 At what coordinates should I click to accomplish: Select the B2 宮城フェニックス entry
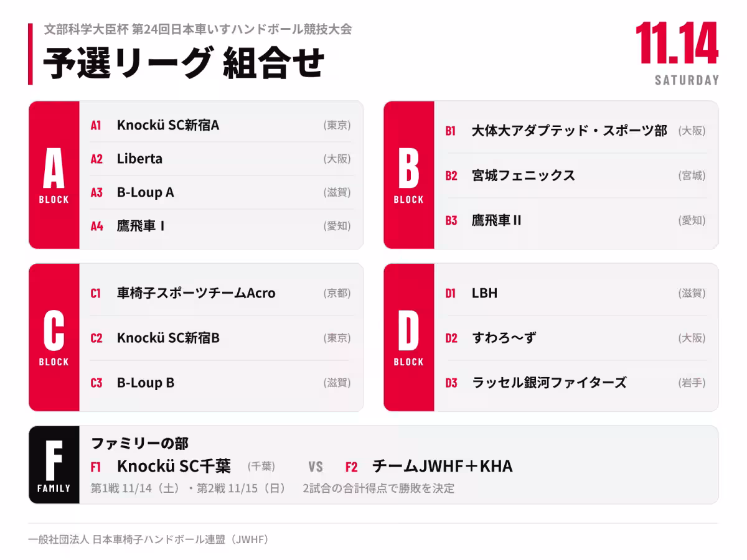[576, 175]
